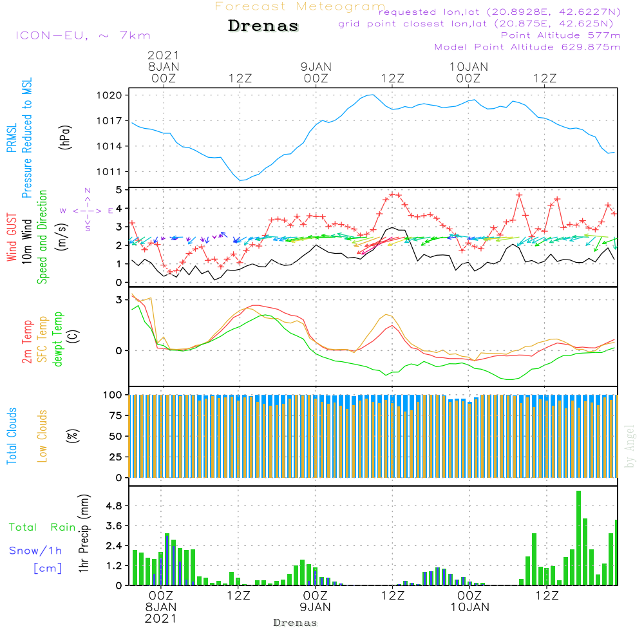The width and height of the screenshot is (644, 644).
Task: Click the '3.6' precipitation axis value
Action: point(114,526)
